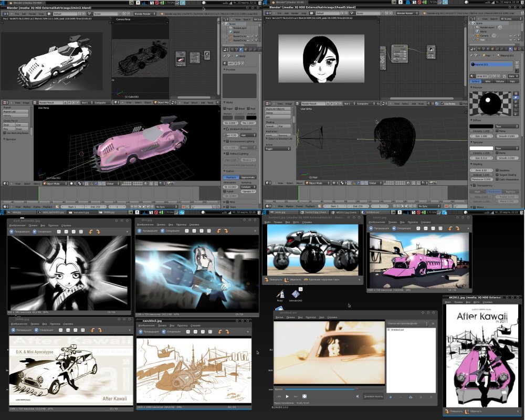Rotate smini.jpg counterclockwise in its viewer
This screenshot has width=525, height=420.
(450, 228)
